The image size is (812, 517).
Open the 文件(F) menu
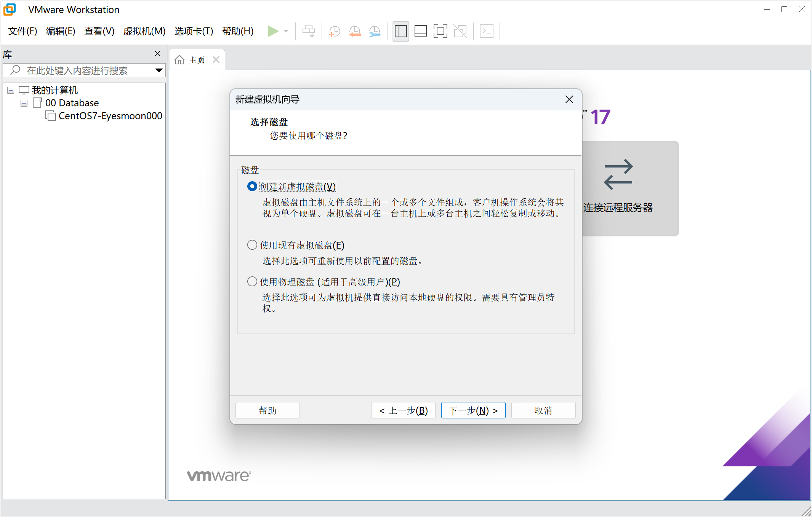[x=22, y=31]
